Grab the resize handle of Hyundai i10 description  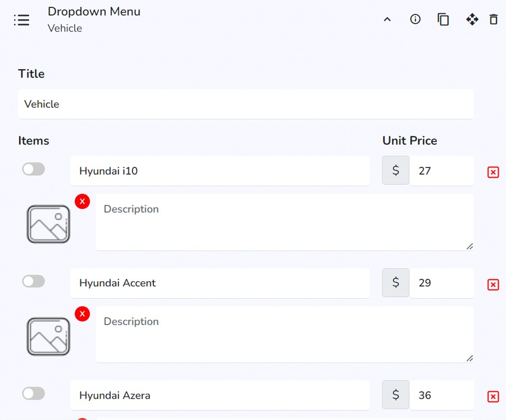click(469, 246)
